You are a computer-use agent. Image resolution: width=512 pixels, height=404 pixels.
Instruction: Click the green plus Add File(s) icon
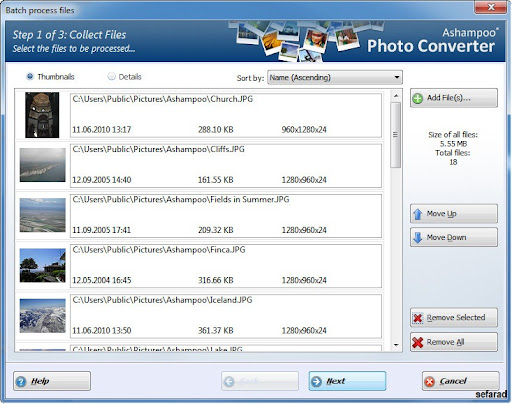pyautogui.click(x=418, y=99)
